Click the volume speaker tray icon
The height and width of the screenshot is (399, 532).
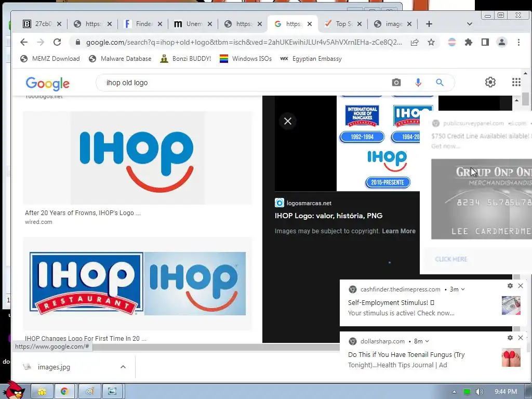pyautogui.click(x=479, y=392)
